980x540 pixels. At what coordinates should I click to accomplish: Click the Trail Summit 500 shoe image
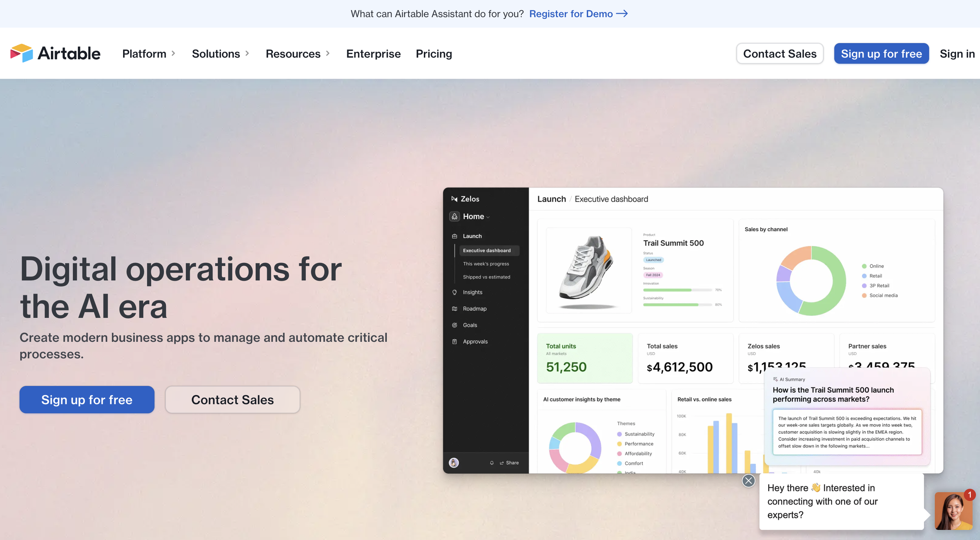click(588, 270)
